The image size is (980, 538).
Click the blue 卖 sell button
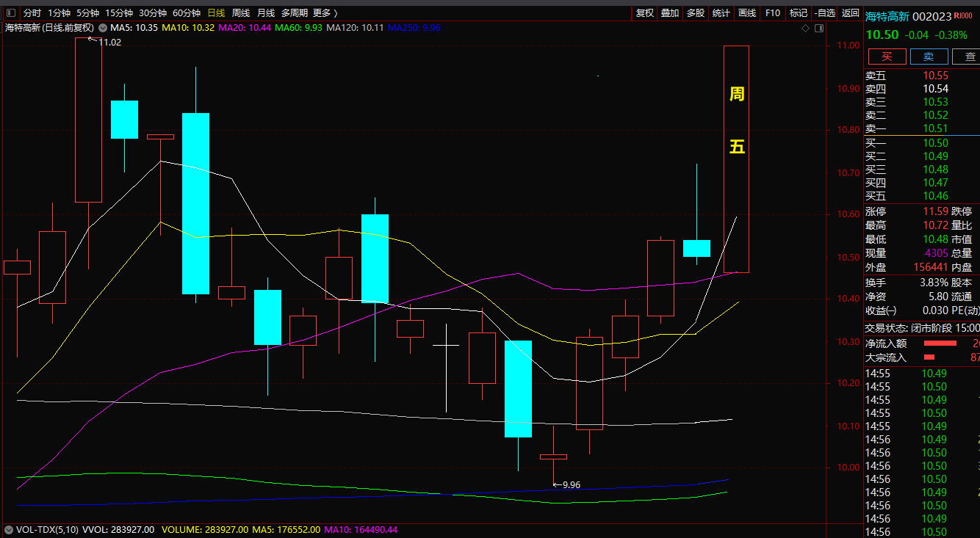point(929,57)
